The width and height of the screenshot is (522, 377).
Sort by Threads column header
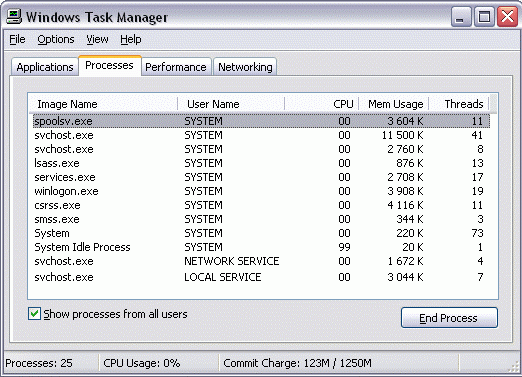(459, 104)
